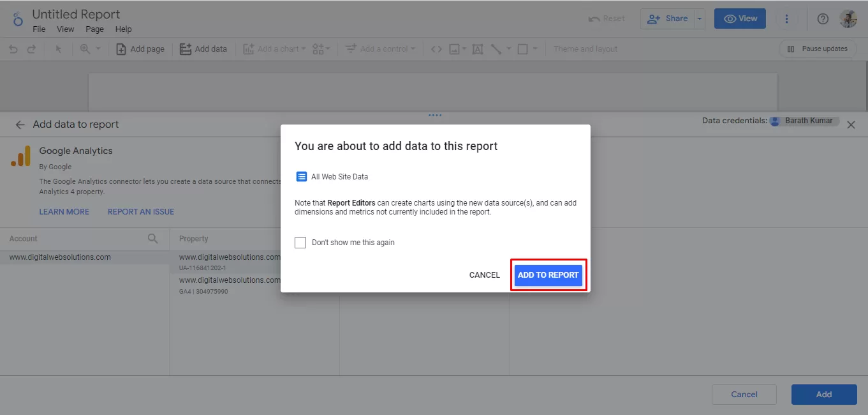Screen dimensions: 868x415
Task: Open the help question mark icon
Action: (x=823, y=19)
